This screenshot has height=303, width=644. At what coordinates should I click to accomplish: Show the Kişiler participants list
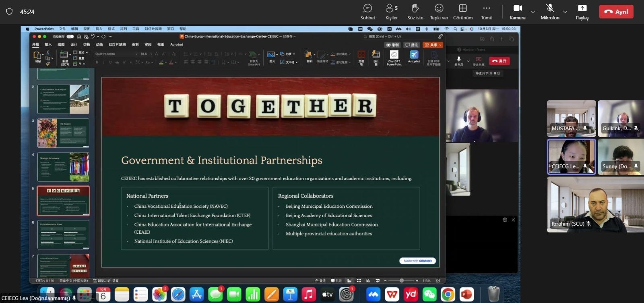(x=391, y=12)
